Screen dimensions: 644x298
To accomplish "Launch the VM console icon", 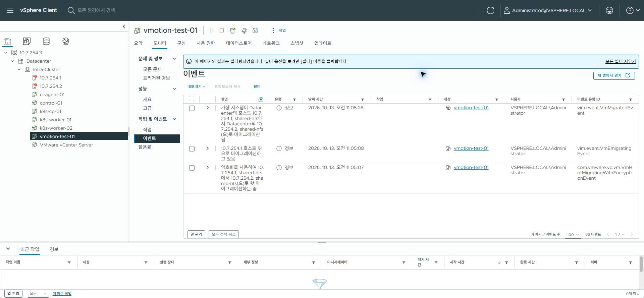I will pos(232,31).
